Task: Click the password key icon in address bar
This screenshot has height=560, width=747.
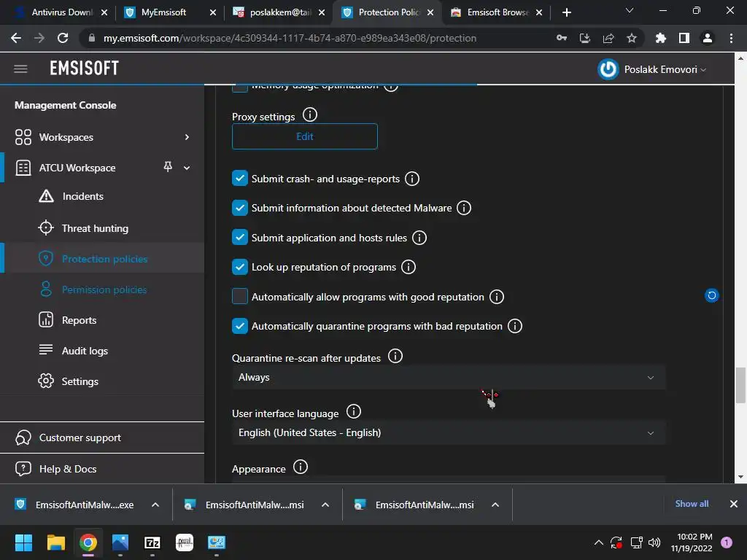Action: click(562, 38)
